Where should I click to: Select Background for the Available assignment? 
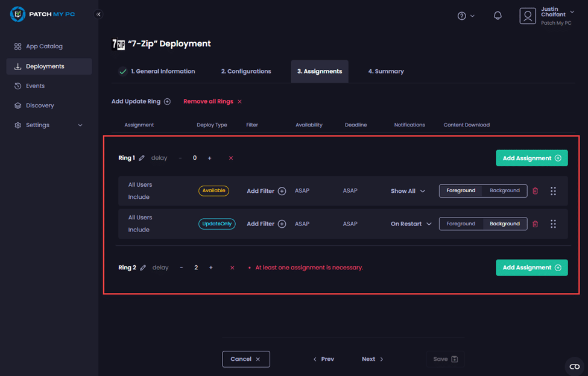[504, 191]
